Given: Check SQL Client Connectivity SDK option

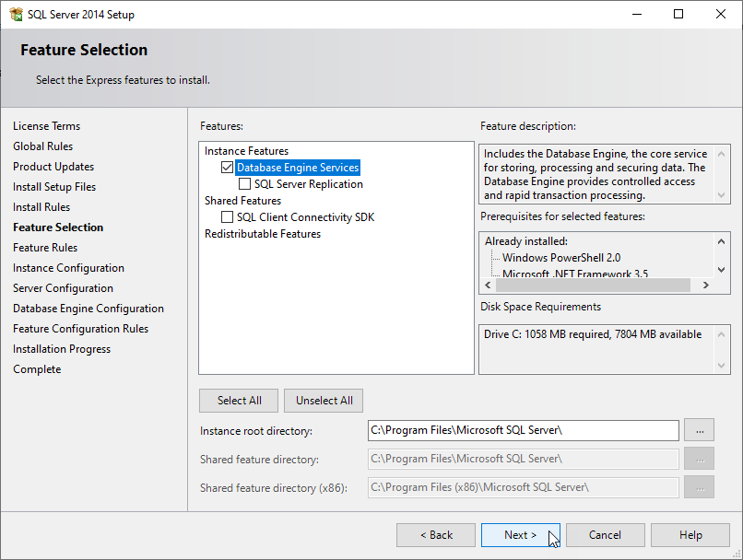Looking at the screenshot, I should click(x=227, y=217).
